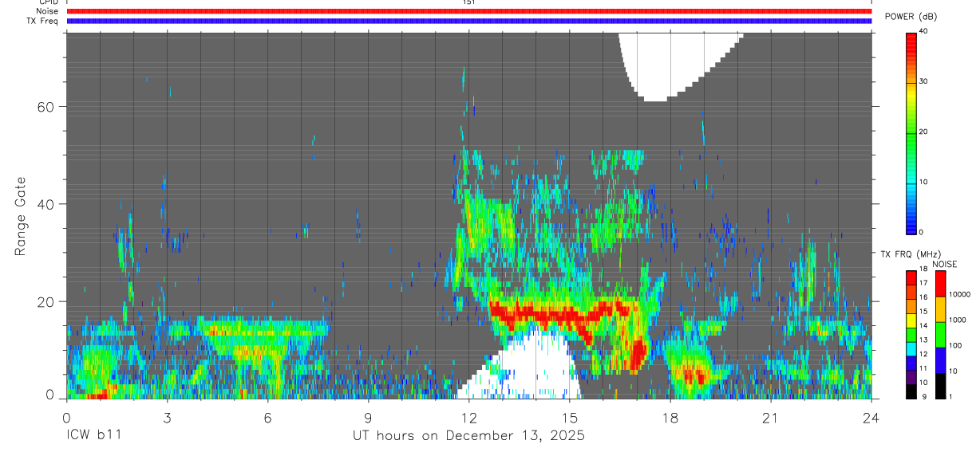Click the hour tick label "6"
Viewport: 980px width, 452px height.
coord(268,418)
